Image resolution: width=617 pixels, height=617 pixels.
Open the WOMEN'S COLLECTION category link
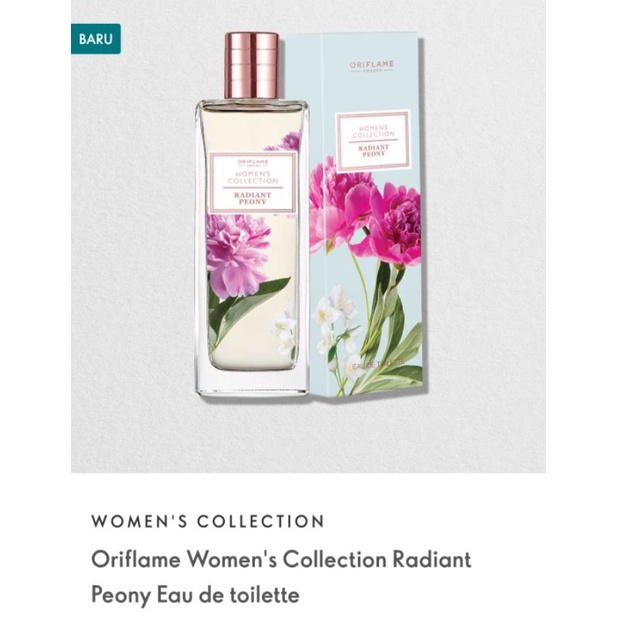pyautogui.click(x=208, y=521)
